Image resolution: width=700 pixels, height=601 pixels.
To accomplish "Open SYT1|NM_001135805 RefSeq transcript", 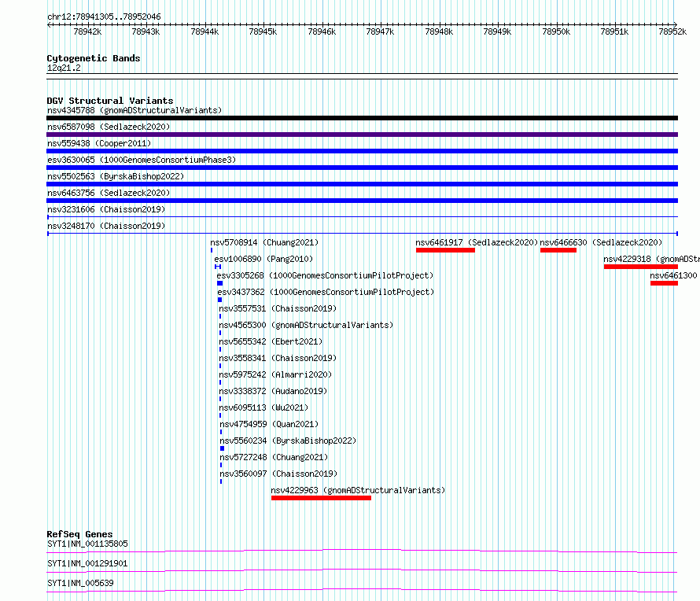I will 87,544.
